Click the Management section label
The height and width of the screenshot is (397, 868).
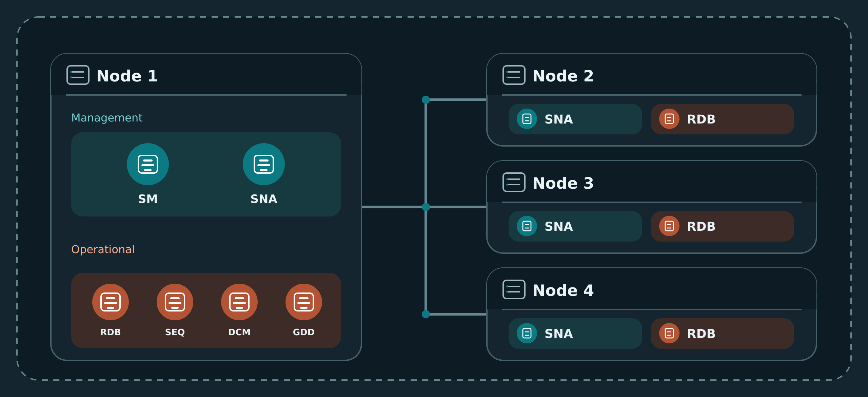(107, 118)
